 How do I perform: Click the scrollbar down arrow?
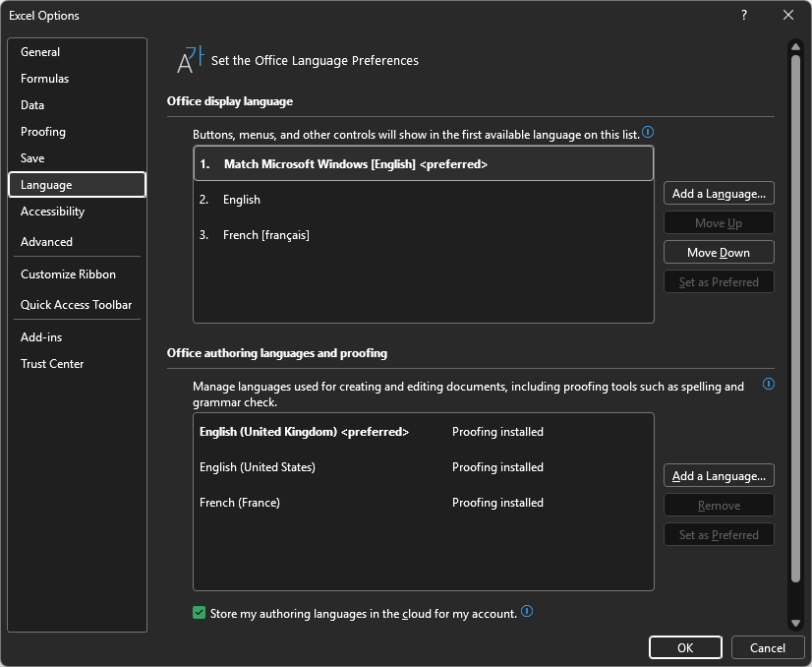tap(795, 623)
